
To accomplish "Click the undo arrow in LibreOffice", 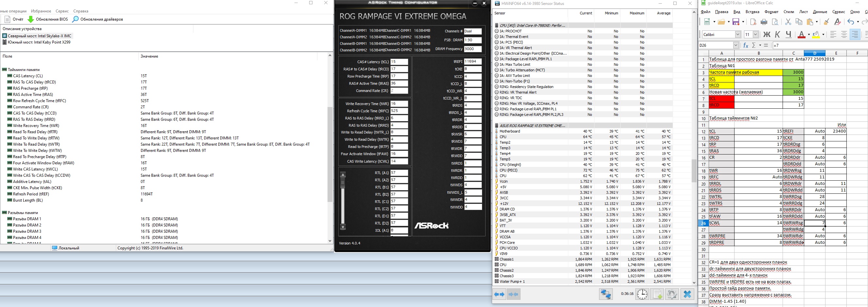I will 850,22.
